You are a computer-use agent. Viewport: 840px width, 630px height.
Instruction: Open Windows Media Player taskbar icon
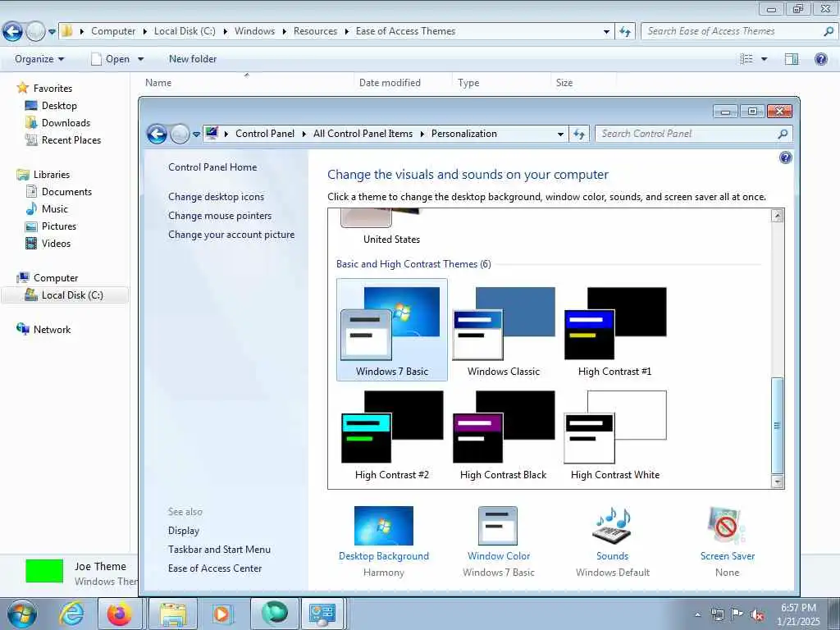[x=221, y=614]
